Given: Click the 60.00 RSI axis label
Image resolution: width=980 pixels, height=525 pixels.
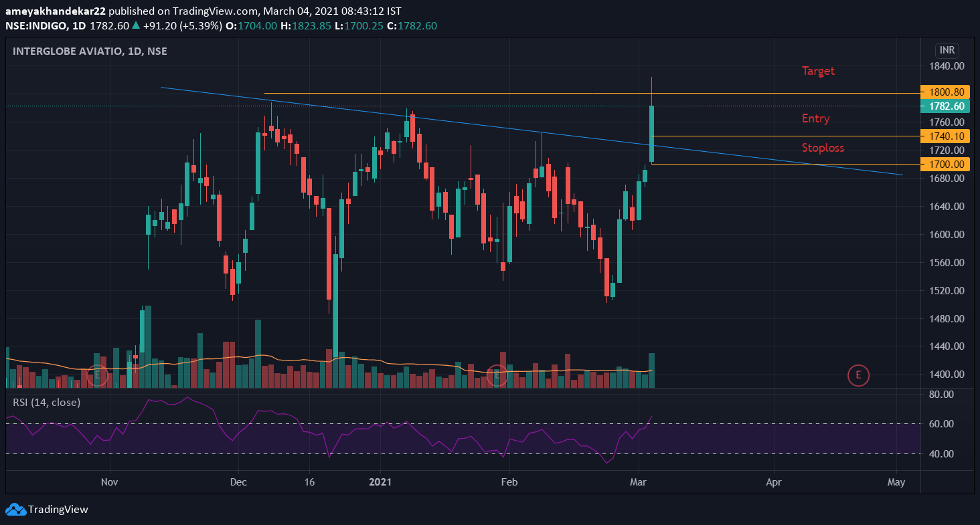Looking at the screenshot, I should (x=943, y=424).
